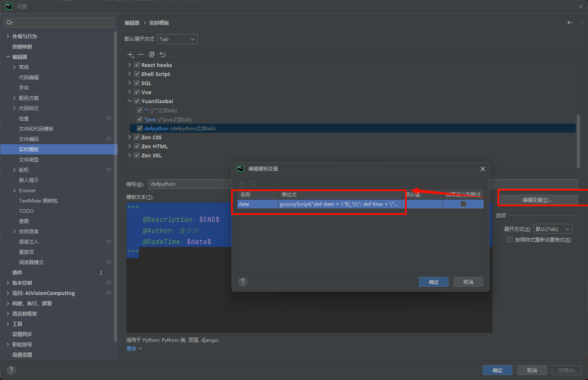This screenshot has height=380, width=588.
Task: Restore deleted templates with revert icon
Action: point(162,55)
